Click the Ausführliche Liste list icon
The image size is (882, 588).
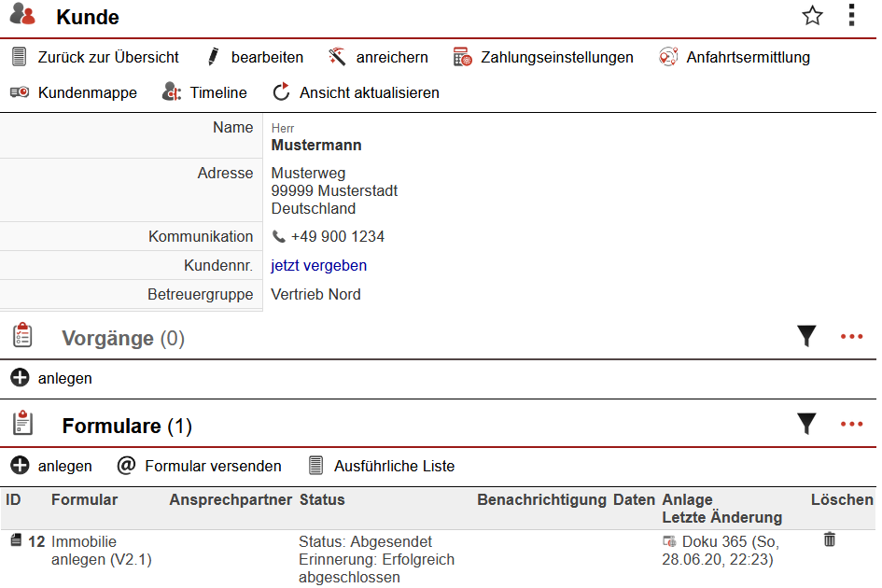pyautogui.click(x=316, y=466)
